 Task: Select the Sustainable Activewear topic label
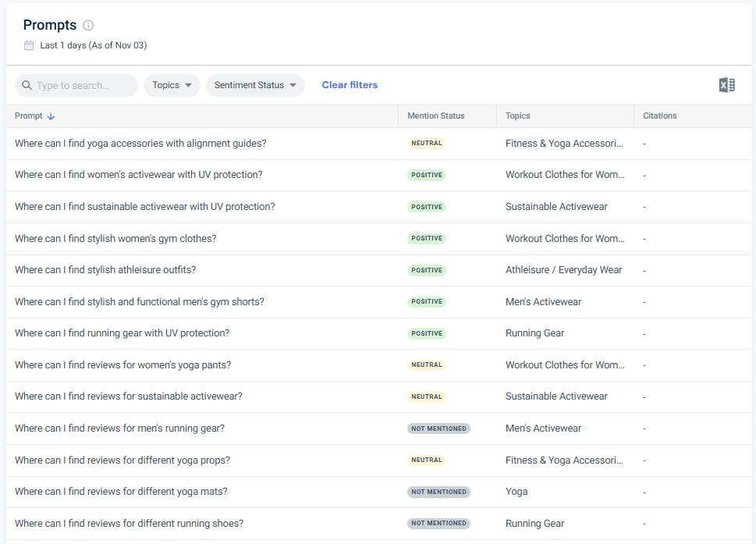click(556, 206)
